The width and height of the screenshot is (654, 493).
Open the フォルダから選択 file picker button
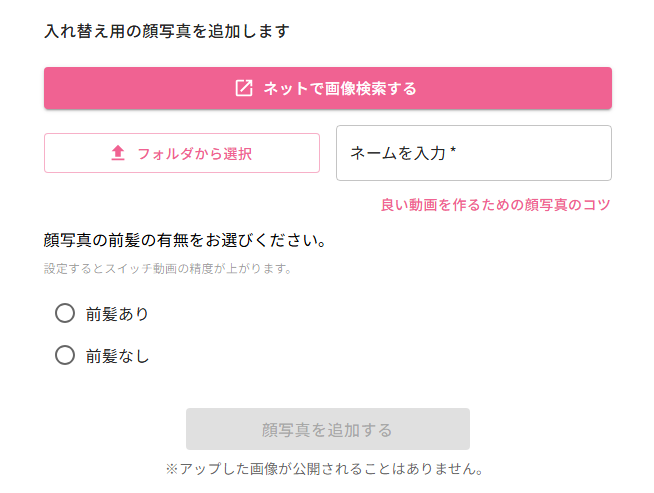click(182, 153)
